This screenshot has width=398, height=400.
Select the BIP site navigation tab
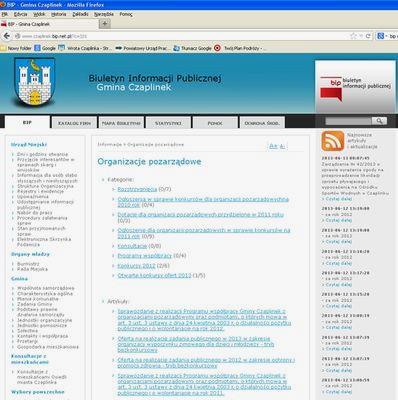[27, 122]
